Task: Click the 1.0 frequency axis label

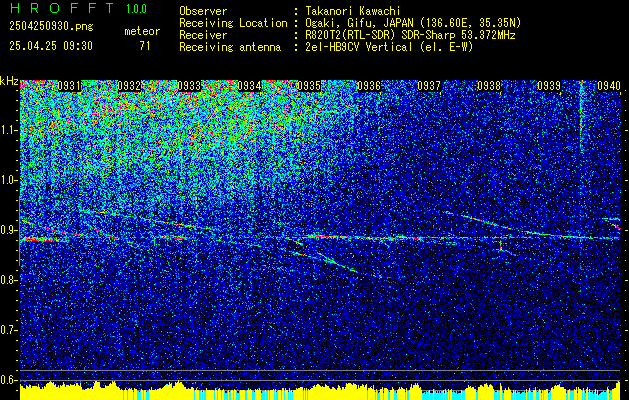Action: [x=9, y=181]
